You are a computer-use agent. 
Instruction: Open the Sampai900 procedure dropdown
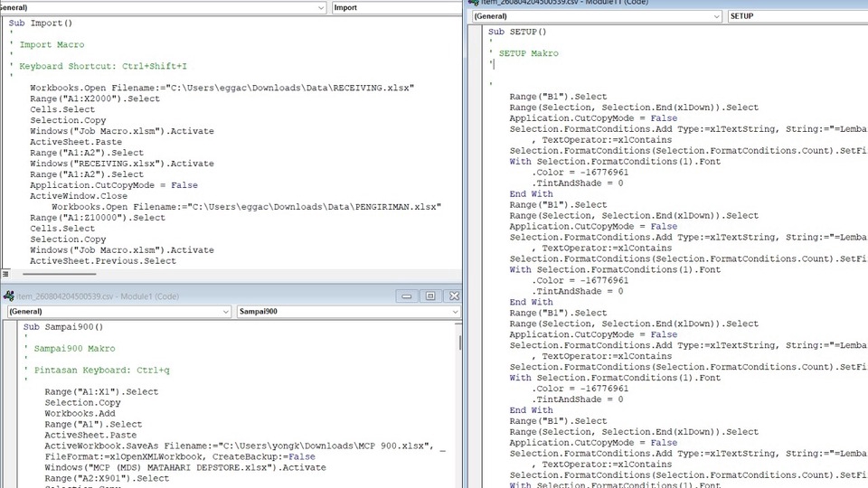click(349, 312)
